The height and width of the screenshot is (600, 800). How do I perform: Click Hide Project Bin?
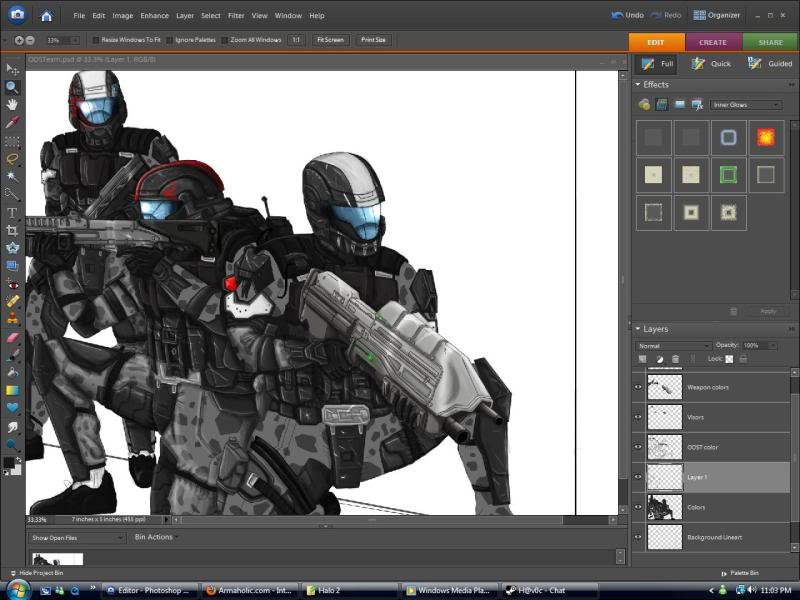coord(36,573)
